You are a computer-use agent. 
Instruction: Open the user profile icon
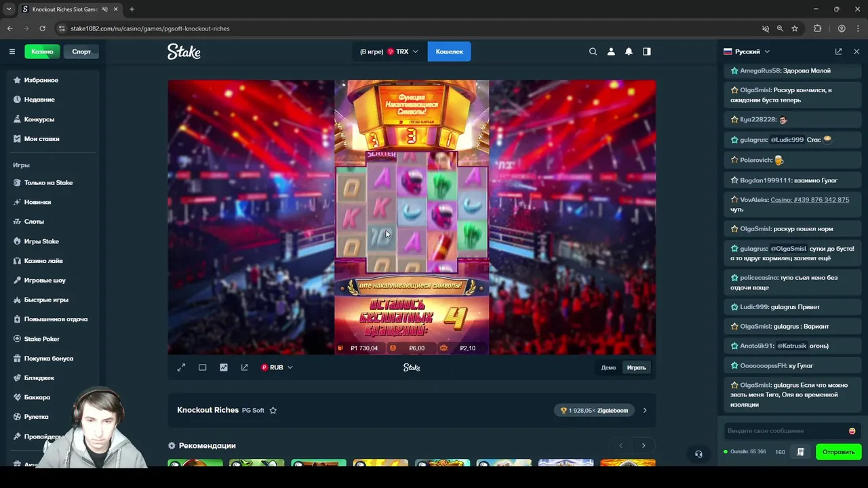pos(611,52)
